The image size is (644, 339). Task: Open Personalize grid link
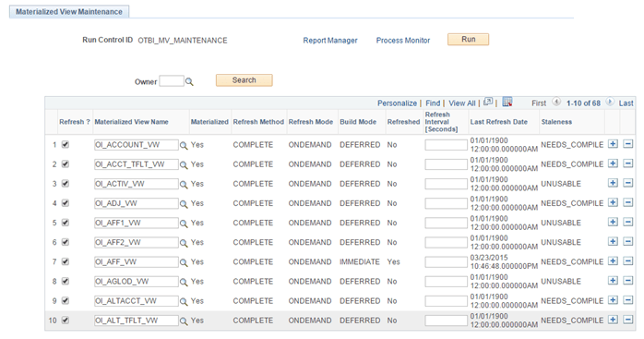click(397, 103)
